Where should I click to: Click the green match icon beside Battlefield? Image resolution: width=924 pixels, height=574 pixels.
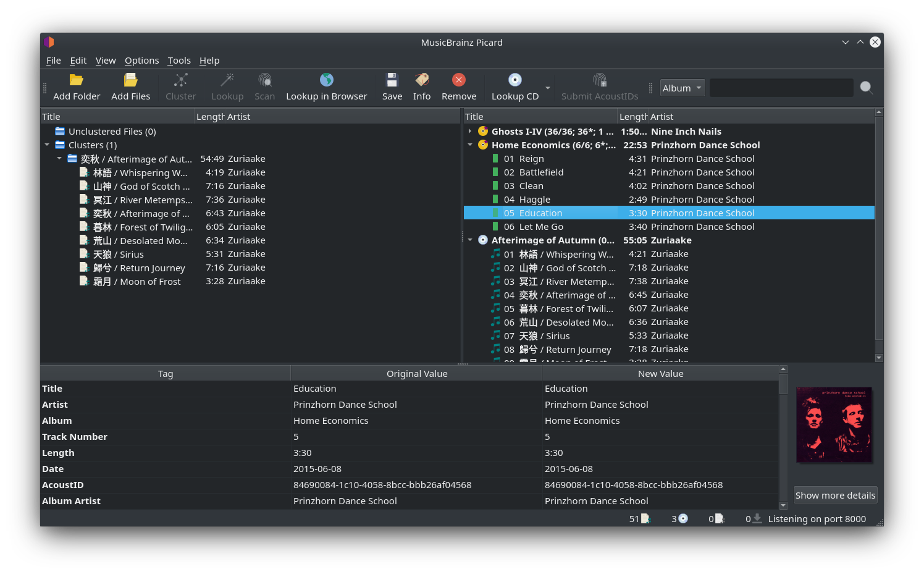pos(495,172)
